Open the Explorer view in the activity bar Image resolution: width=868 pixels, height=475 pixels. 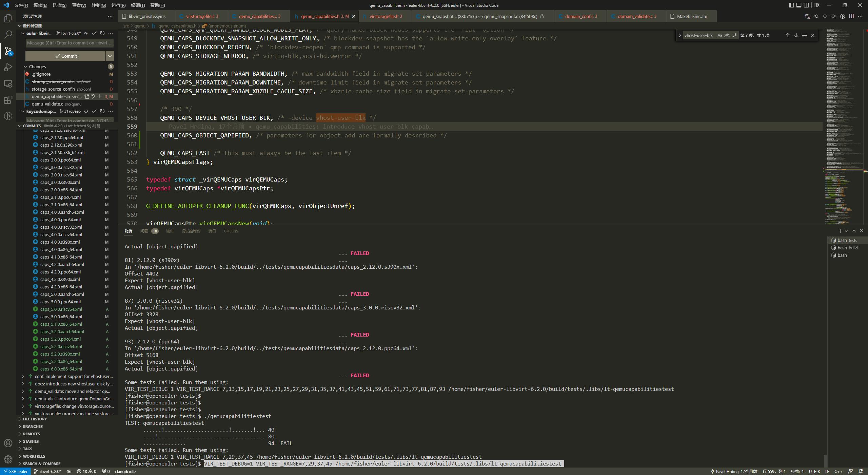point(8,18)
